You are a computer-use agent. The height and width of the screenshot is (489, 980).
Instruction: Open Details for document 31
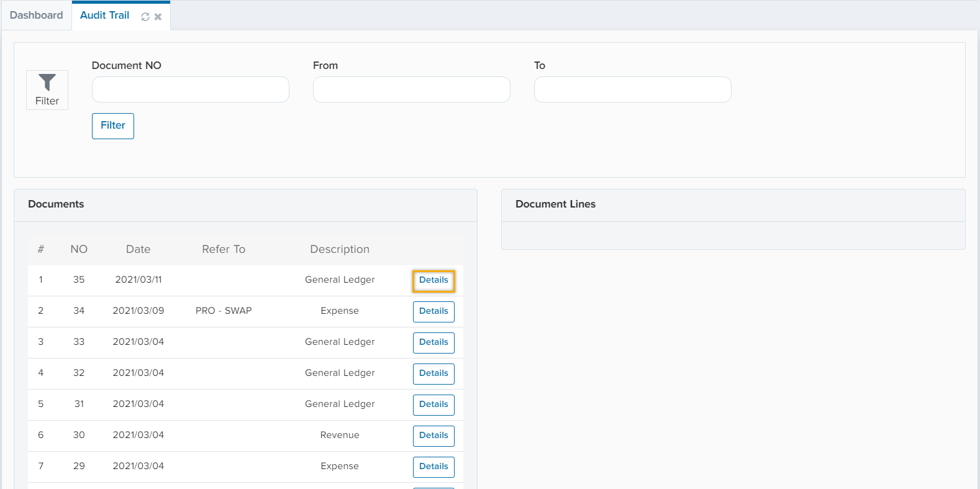tap(433, 404)
